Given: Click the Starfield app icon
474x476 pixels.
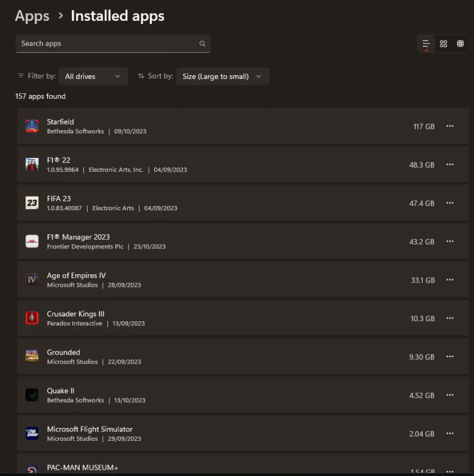Looking at the screenshot, I should point(32,126).
